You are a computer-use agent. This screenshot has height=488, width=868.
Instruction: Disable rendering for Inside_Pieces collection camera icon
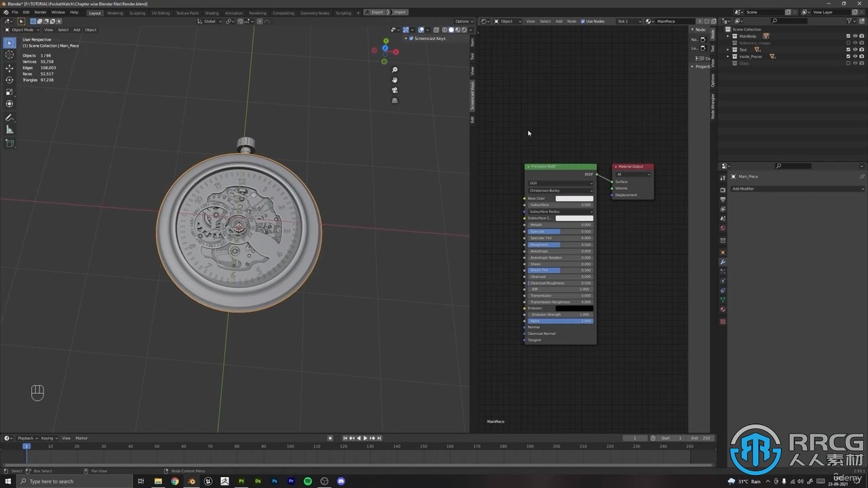tap(861, 56)
